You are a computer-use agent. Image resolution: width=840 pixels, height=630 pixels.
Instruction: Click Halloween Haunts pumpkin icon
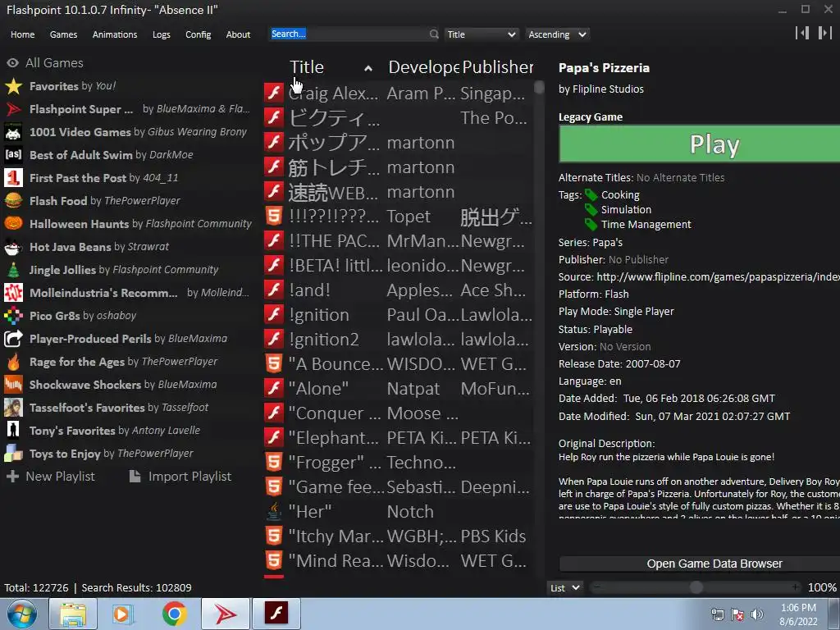(13, 223)
